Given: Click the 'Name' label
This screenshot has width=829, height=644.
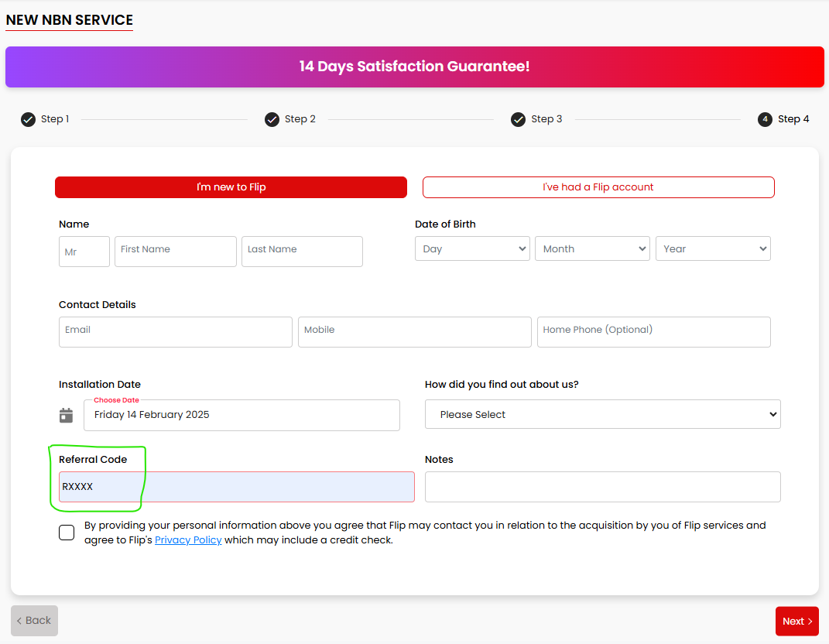Looking at the screenshot, I should (x=74, y=224).
